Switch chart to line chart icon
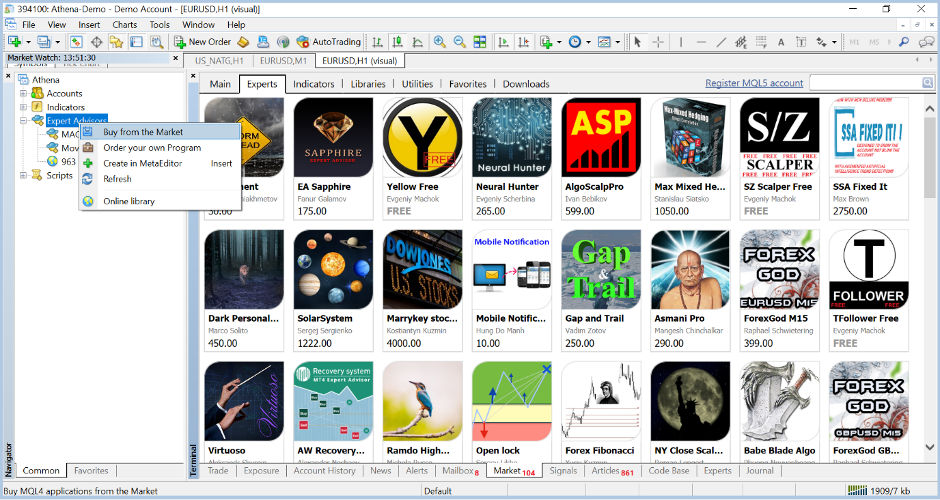 (417, 42)
